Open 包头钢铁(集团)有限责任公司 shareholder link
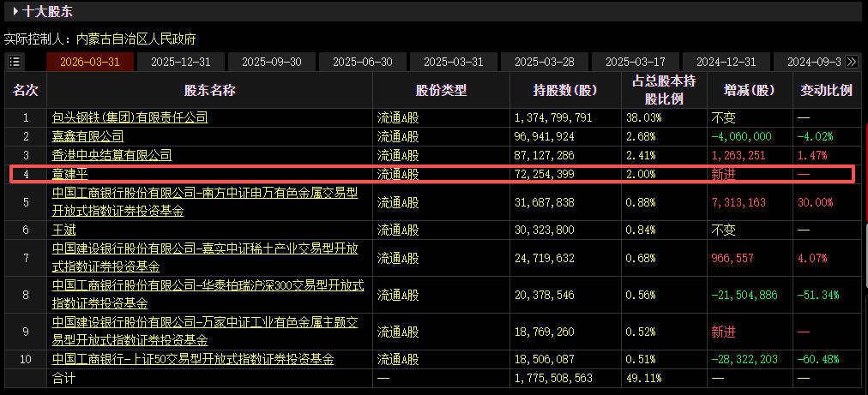 pos(130,117)
